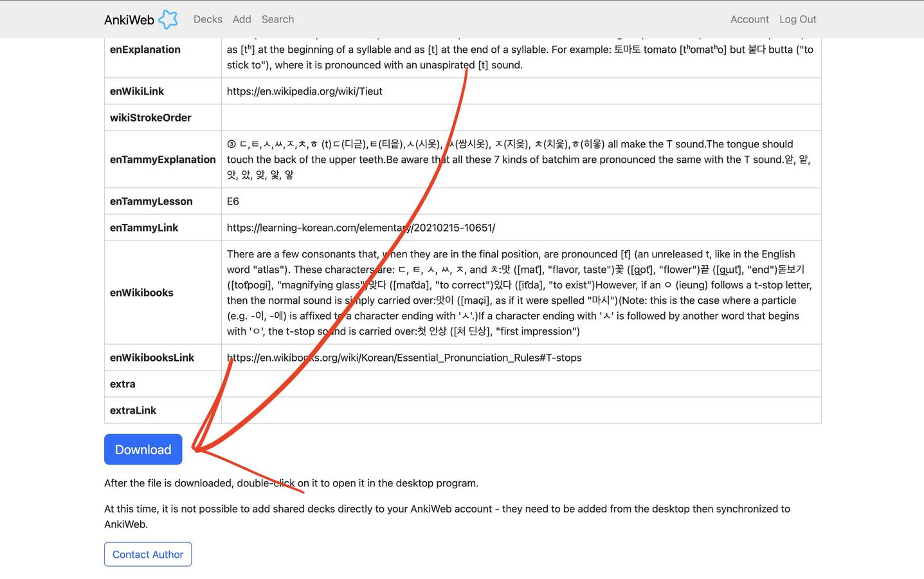The width and height of the screenshot is (924, 579).
Task: Click the enExplanation field label
Action: click(x=145, y=50)
